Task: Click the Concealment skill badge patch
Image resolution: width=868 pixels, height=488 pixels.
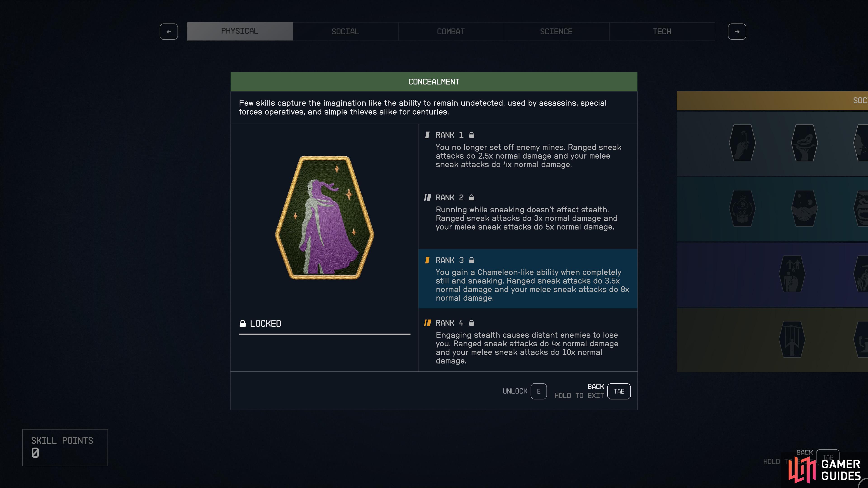Action: pos(325,217)
